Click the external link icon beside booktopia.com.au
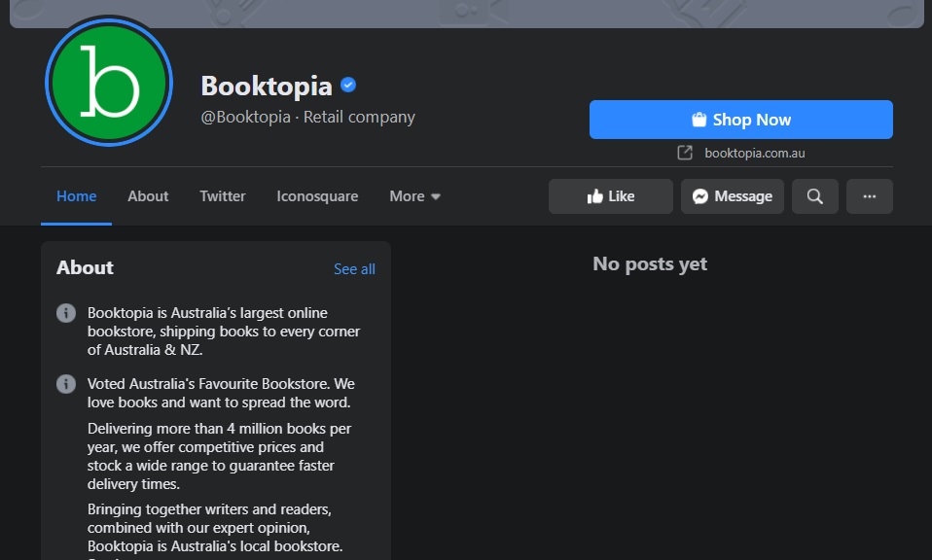The width and height of the screenshot is (932, 560). tap(685, 153)
